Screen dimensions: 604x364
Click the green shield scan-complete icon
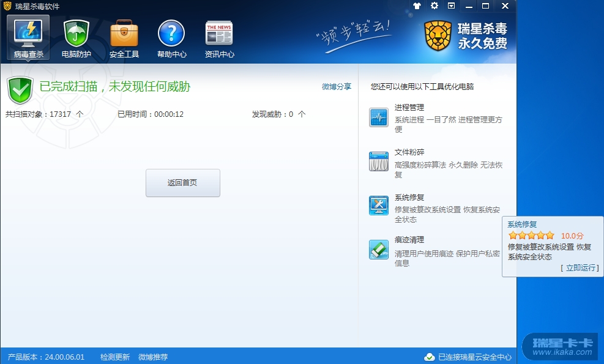pos(20,90)
